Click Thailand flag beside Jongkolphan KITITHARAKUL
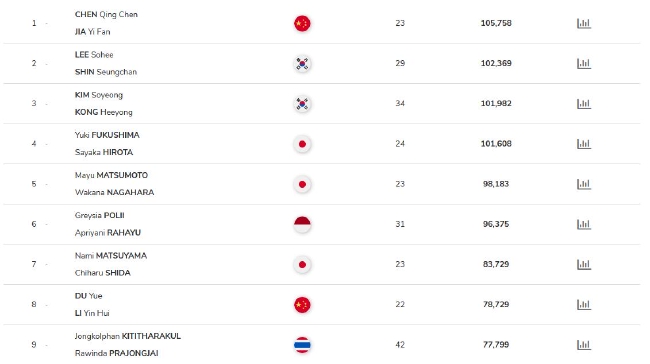 pyautogui.click(x=302, y=345)
